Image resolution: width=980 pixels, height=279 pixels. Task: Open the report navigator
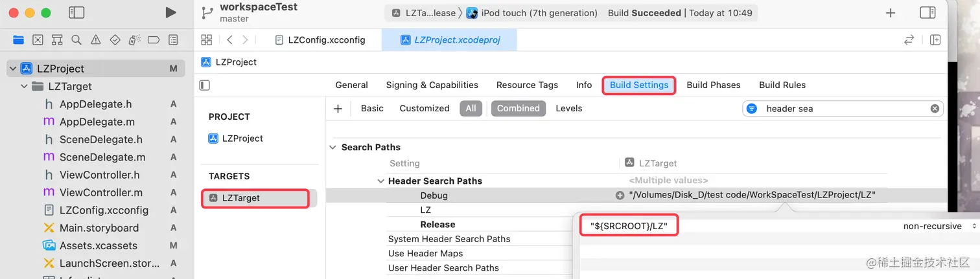pyautogui.click(x=173, y=40)
